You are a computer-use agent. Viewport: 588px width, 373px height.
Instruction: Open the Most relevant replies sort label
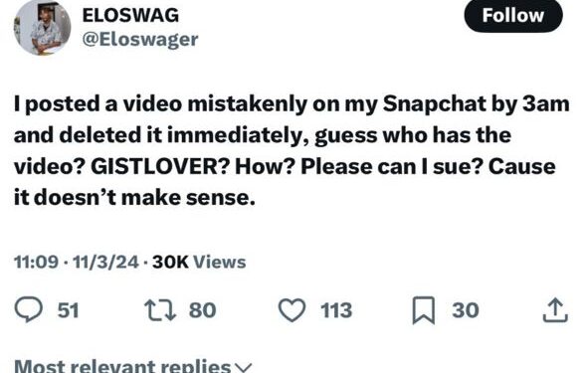tap(122, 366)
